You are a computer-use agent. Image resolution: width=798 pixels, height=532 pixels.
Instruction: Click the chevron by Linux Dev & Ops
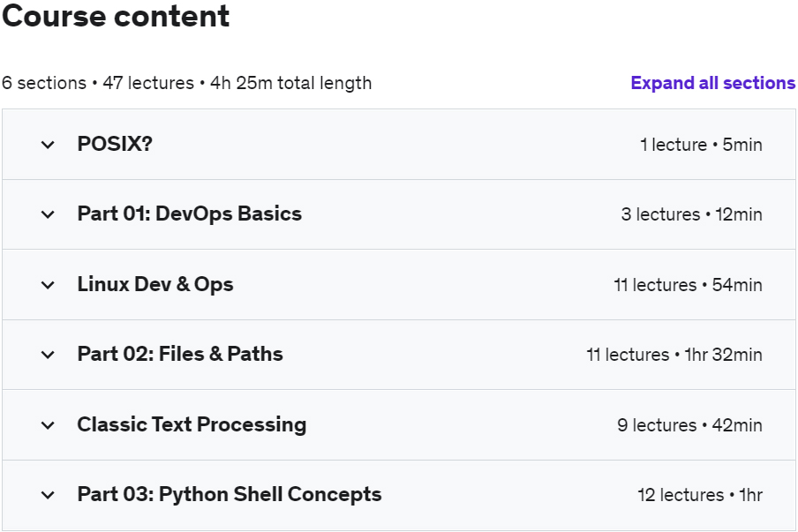pyautogui.click(x=48, y=285)
